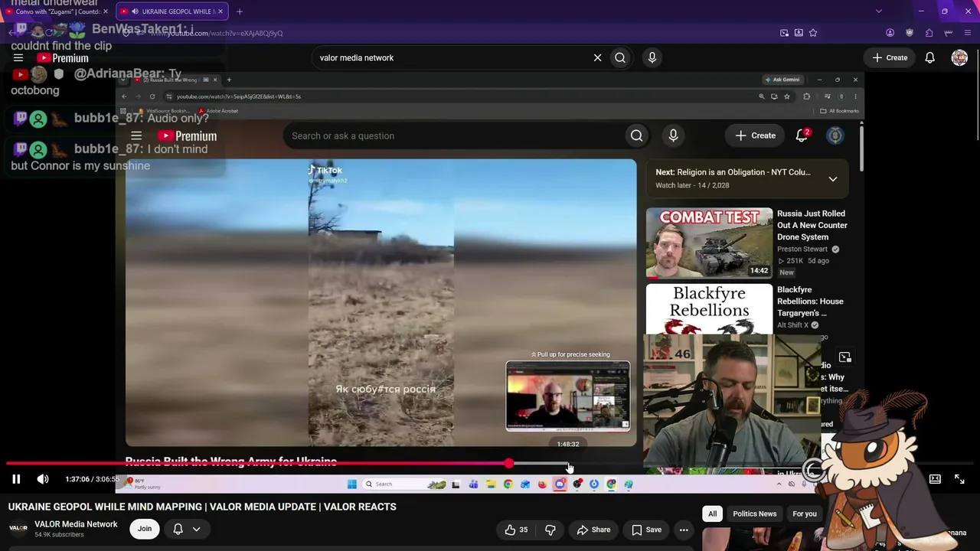Screen dimensions: 980x551
Task: Dislike the video with thumbs down
Action: click(550, 530)
